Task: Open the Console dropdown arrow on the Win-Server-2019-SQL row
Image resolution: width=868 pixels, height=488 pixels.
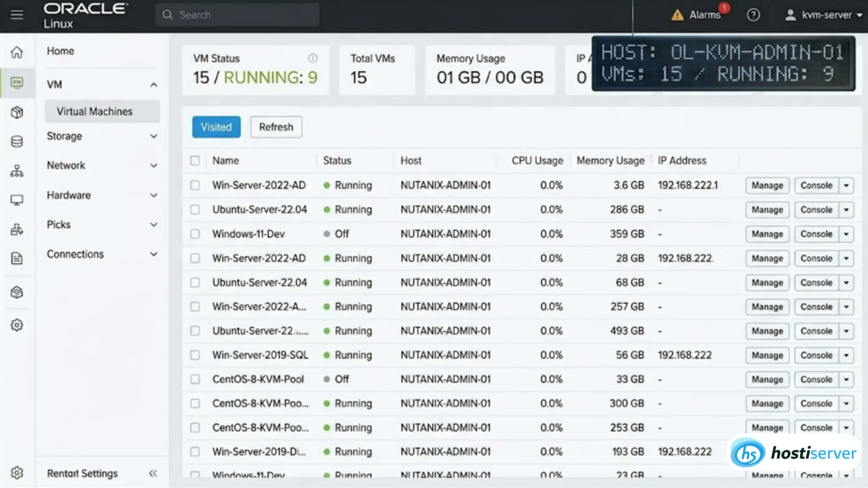Action: coord(846,355)
